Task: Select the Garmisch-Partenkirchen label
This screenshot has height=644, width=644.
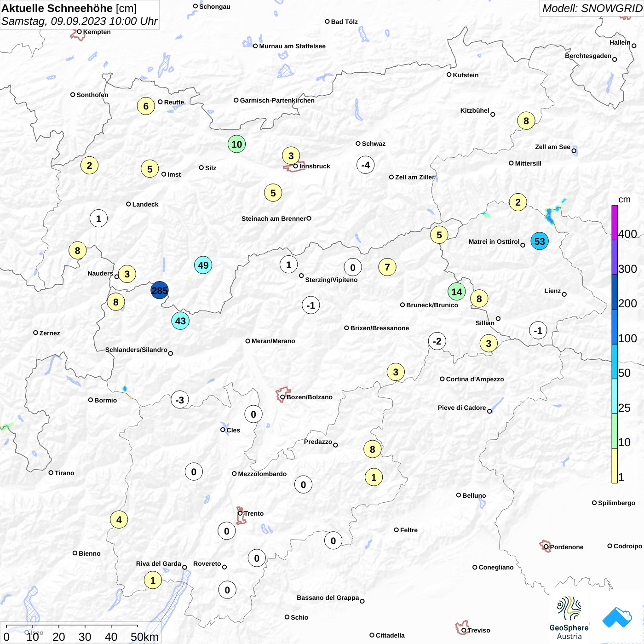Action: (x=277, y=100)
